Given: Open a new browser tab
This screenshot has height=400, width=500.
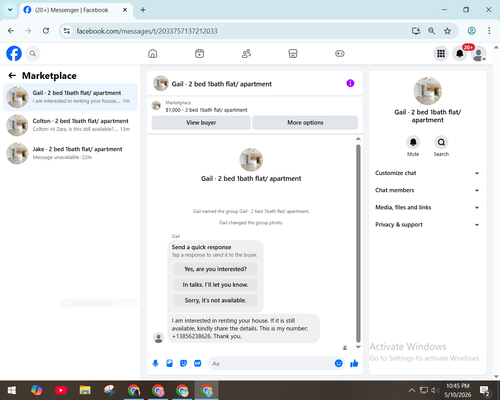Looking at the screenshot, I should point(143,10).
